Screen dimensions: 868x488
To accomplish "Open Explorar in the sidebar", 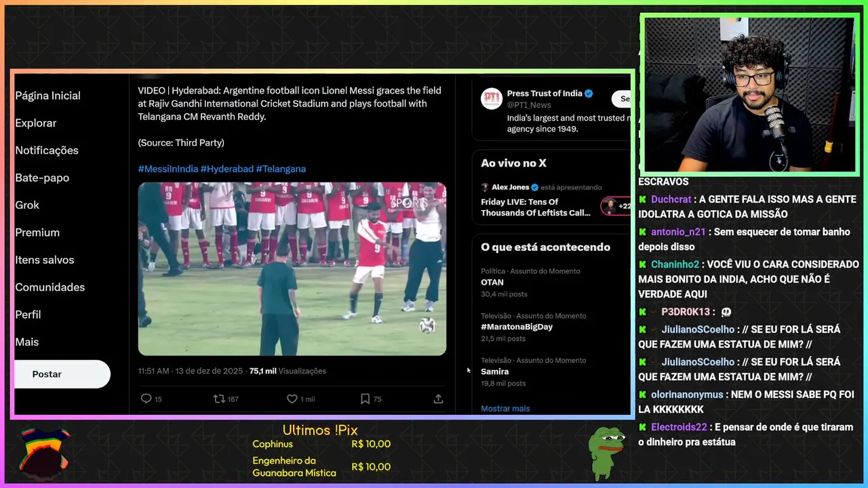I will [x=36, y=123].
